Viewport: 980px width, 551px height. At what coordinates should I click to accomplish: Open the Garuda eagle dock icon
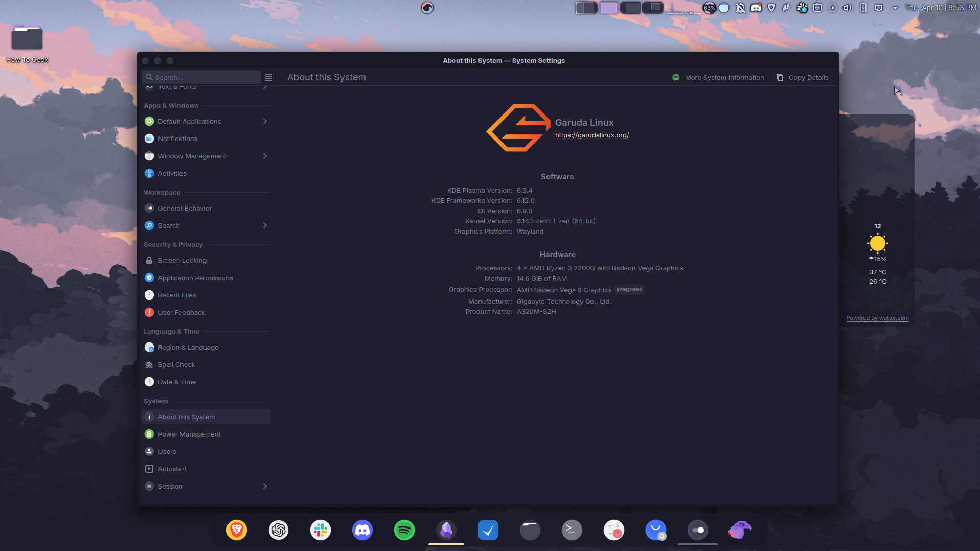[740, 530]
